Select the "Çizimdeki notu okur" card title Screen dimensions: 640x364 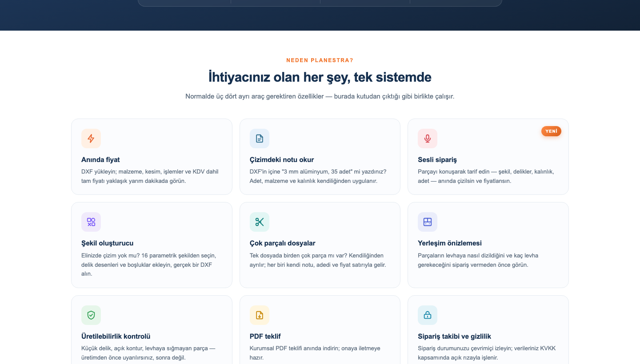[282, 160]
